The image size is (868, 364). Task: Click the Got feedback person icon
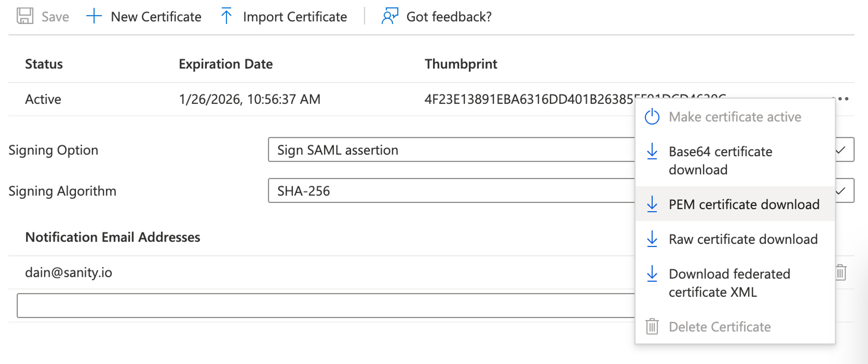tap(389, 16)
